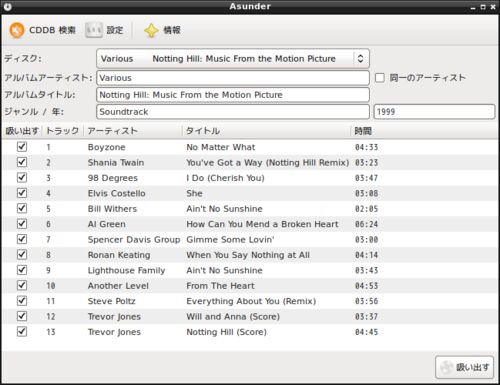Click the title column header
This screenshot has width=500, height=385.
pos(266,131)
